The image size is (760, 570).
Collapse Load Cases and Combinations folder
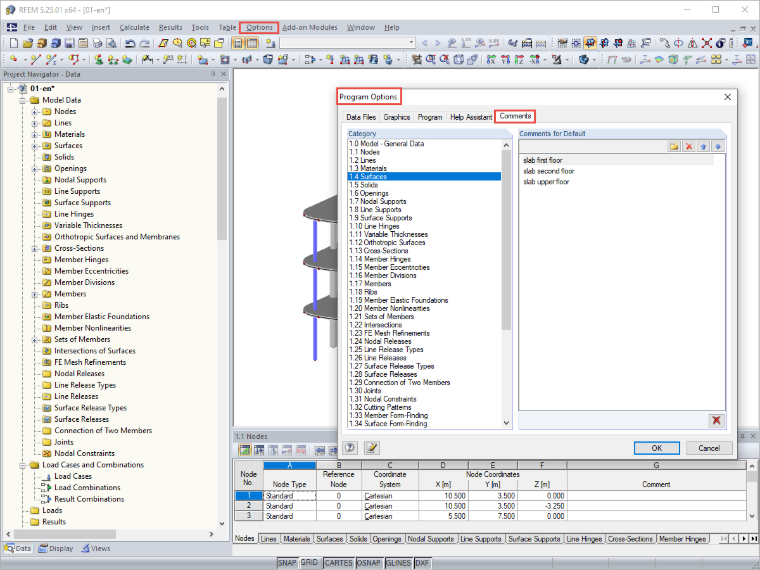pos(22,465)
